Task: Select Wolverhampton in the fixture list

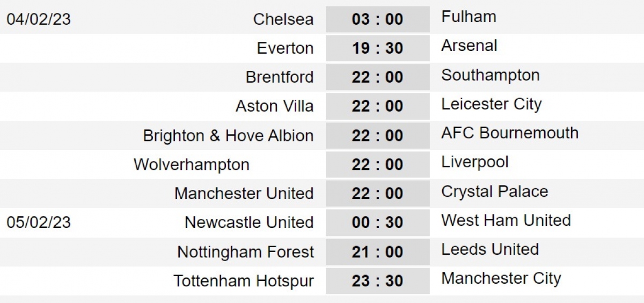Action: tap(192, 164)
